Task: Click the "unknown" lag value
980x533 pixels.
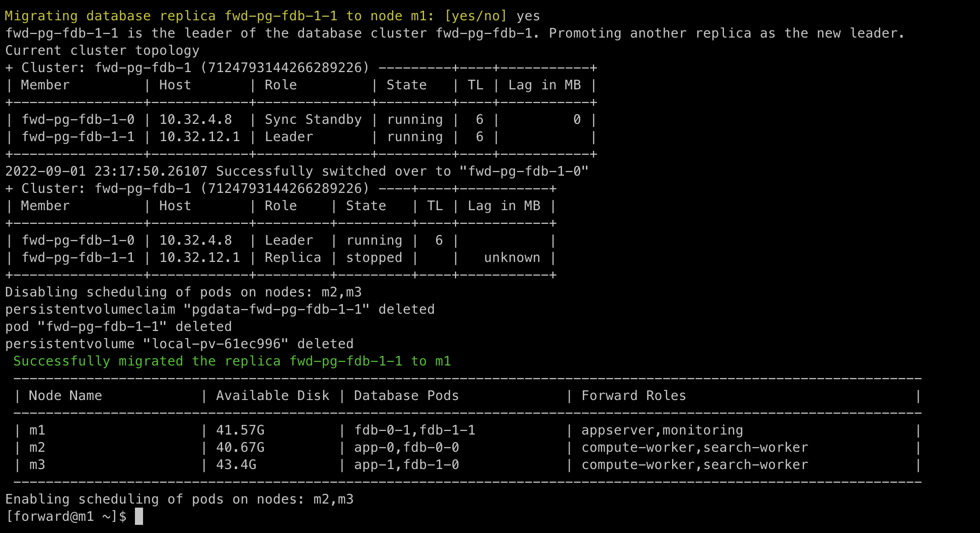Action: point(512,257)
